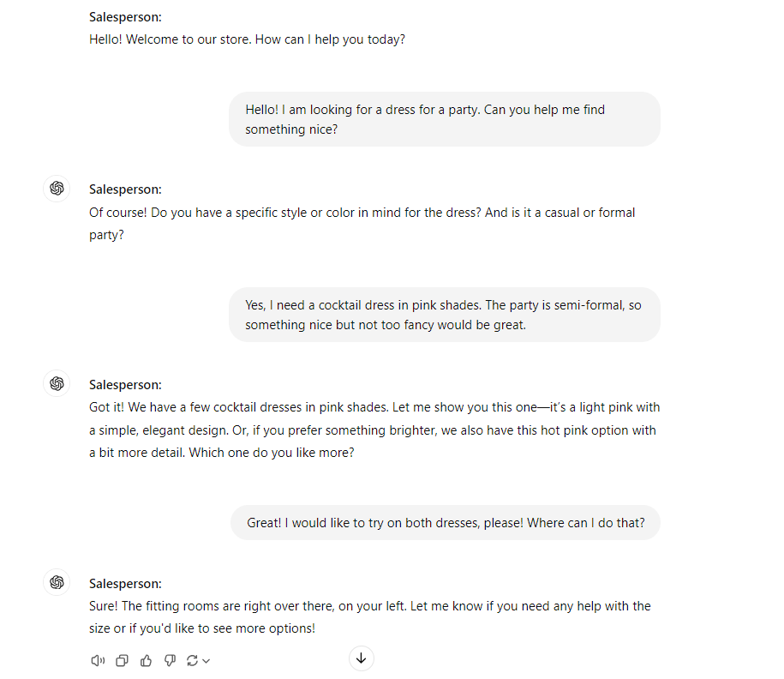The image size is (784, 679).
Task: Click the scroll-to-bottom arrow button
Action: click(x=361, y=658)
